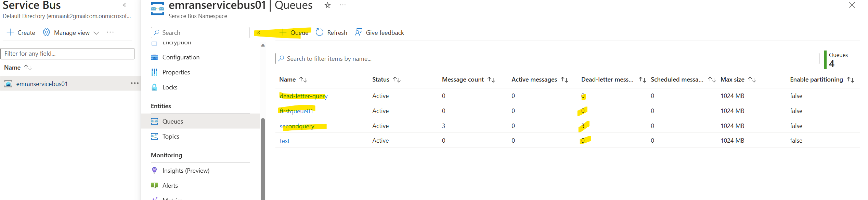Screen dimensions: 868x200
Task: Open the secondquery queue
Action: pyautogui.click(x=297, y=126)
